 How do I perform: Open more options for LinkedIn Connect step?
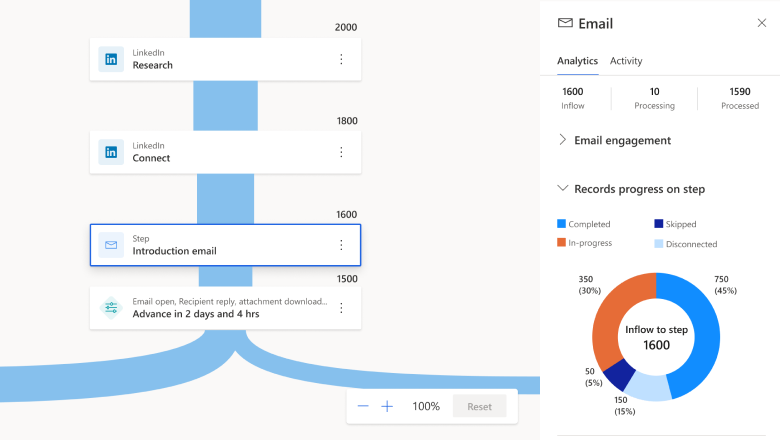click(341, 152)
